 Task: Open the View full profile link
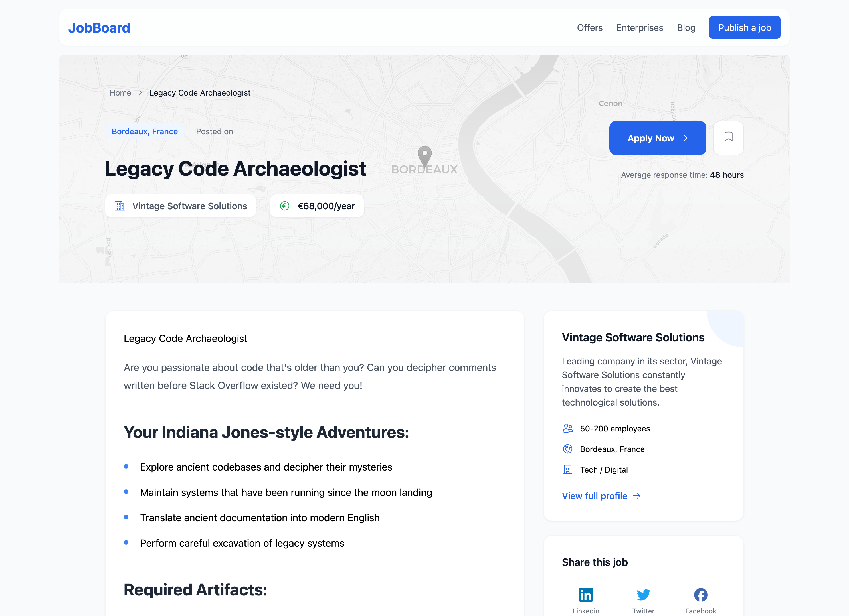pos(601,495)
